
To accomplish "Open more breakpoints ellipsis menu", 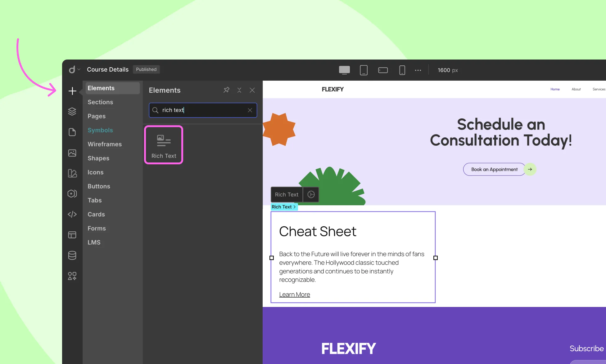I will 418,70.
